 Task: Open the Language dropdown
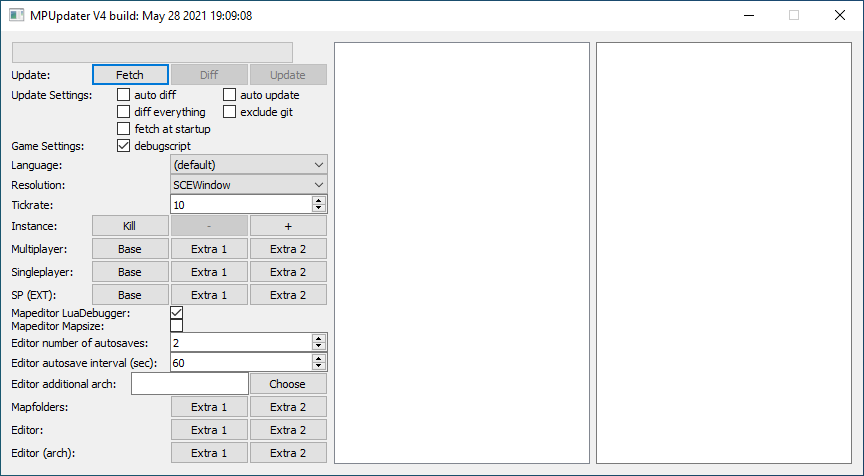pyautogui.click(x=248, y=165)
